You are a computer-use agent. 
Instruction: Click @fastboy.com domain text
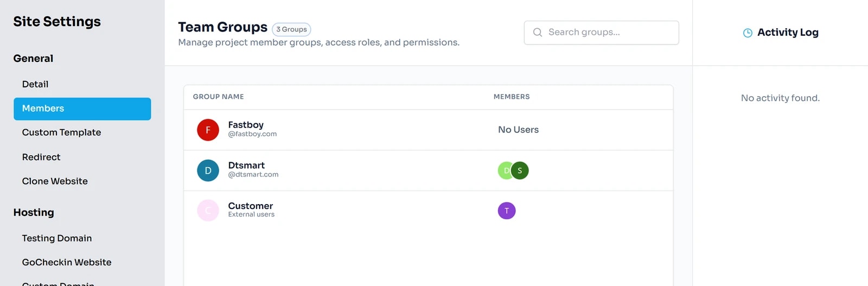pos(252,134)
